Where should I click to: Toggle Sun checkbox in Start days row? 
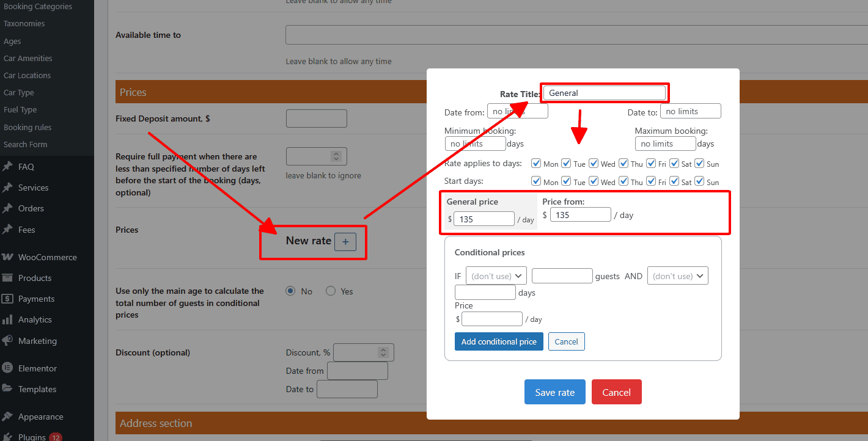[x=699, y=181]
